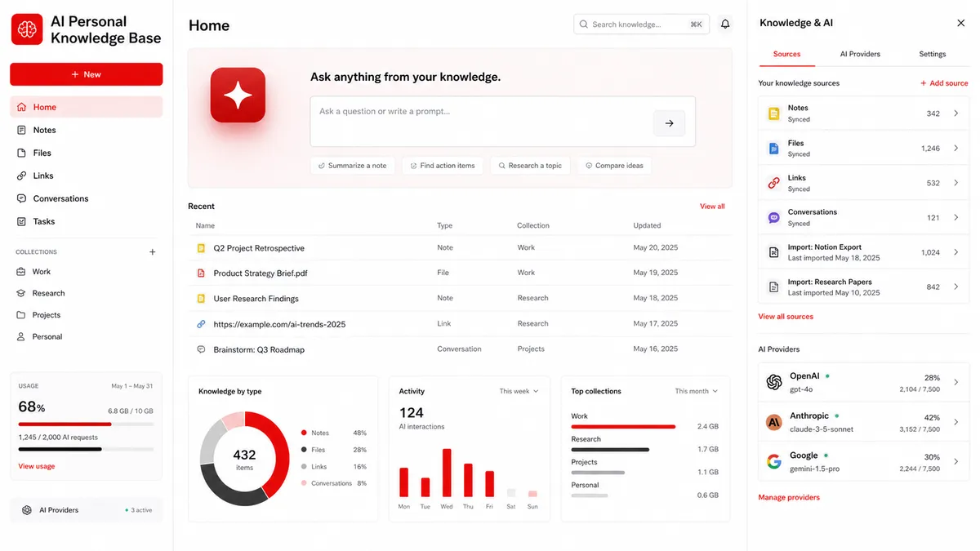Click the Brainstorm conversation icon

[201, 349]
